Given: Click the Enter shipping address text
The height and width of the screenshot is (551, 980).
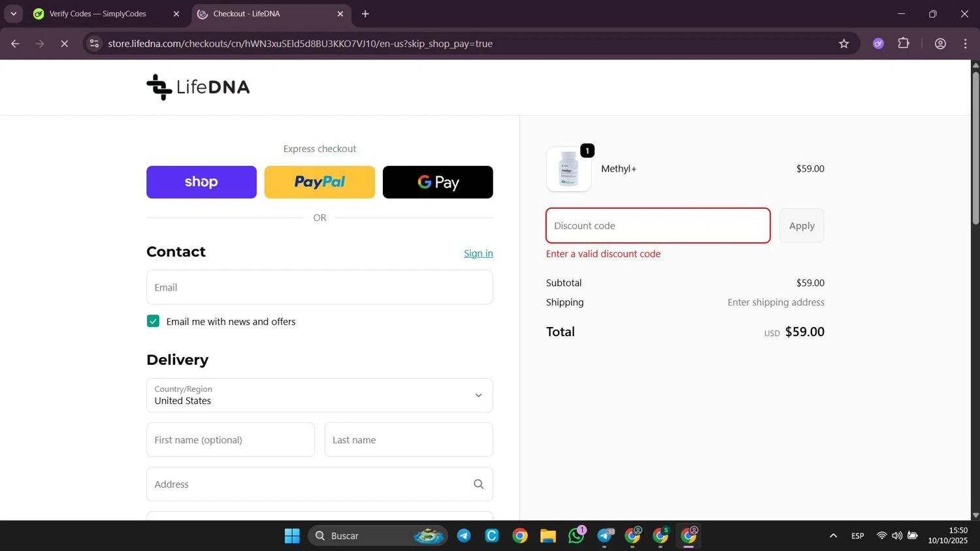Looking at the screenshot, I should tap(776, 302).
